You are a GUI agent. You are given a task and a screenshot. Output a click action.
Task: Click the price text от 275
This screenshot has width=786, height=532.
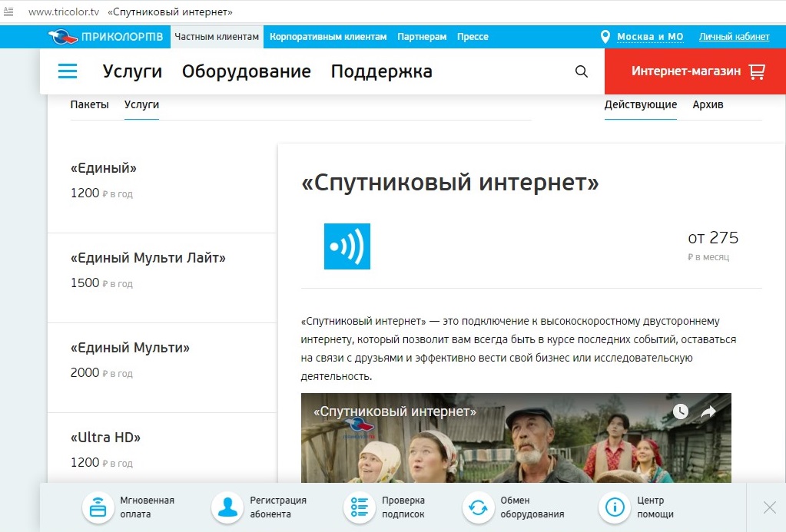(713, 237)
